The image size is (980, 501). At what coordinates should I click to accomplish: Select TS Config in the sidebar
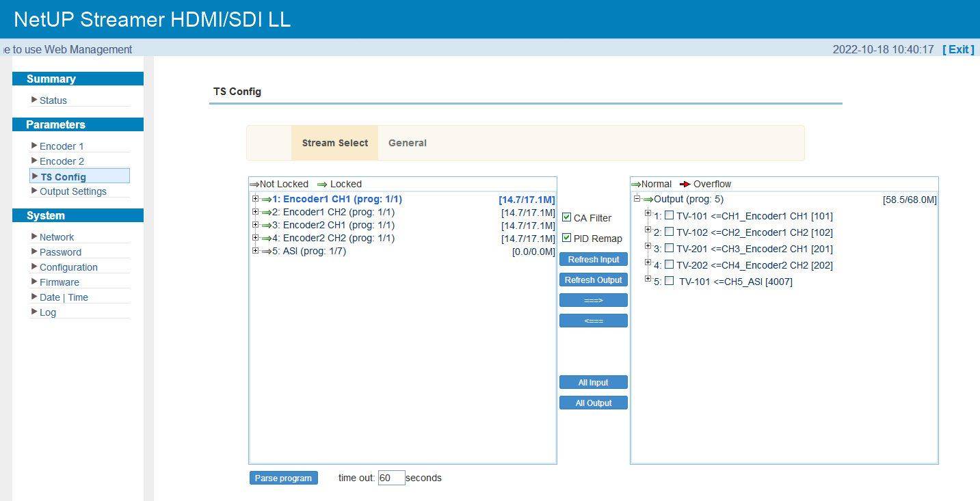click(x=79, y=176)
